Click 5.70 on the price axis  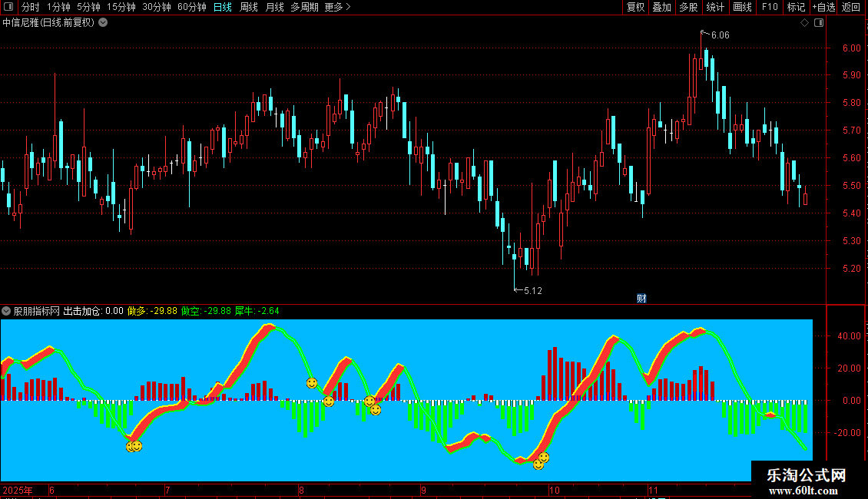(851, 131)
